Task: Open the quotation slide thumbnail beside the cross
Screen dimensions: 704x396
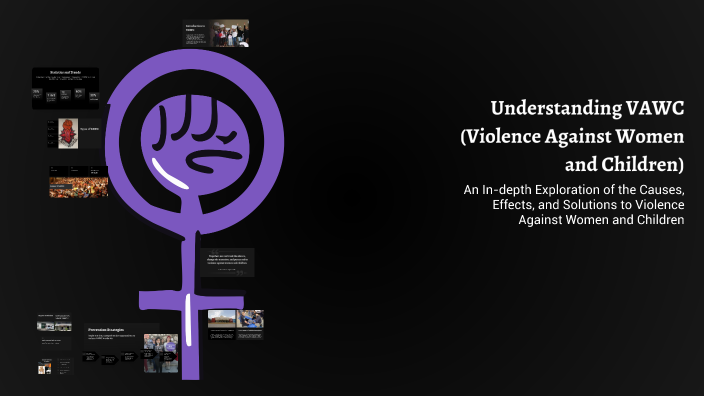Action: pos(227,262)
